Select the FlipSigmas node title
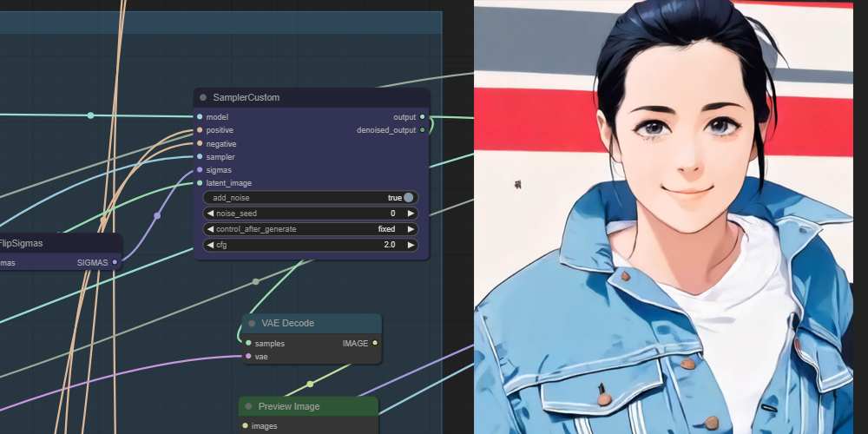 click(21, 243)
